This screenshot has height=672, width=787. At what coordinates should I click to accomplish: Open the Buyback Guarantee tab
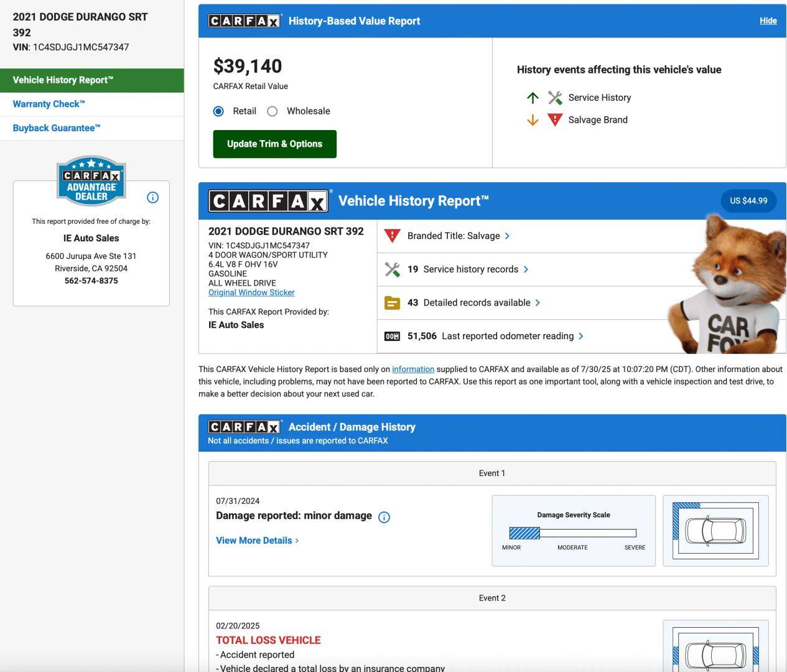point(92,128)
